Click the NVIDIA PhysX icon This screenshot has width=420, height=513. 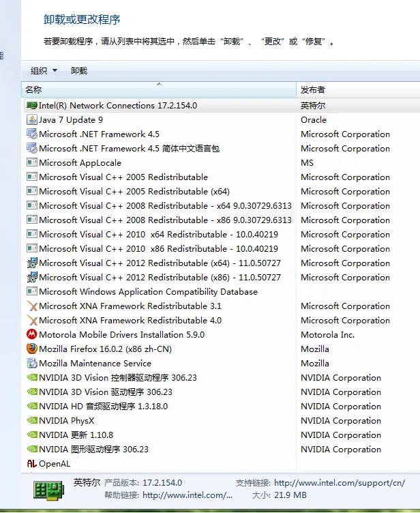(32, 420)
